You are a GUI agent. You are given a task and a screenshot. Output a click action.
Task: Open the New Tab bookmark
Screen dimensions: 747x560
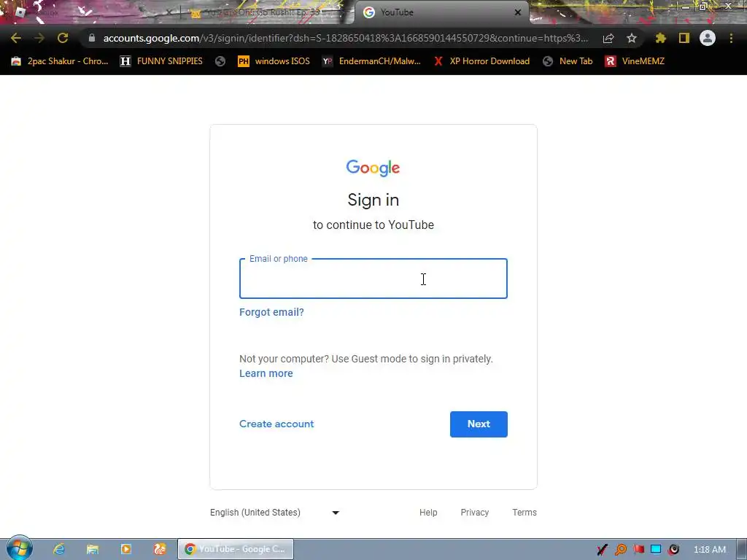point(568,61)
